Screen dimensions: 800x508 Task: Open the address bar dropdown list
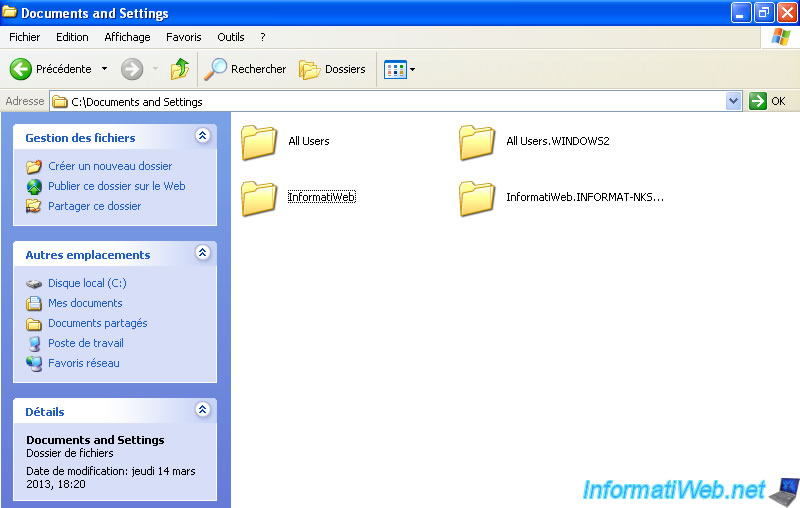pos(733,101)
